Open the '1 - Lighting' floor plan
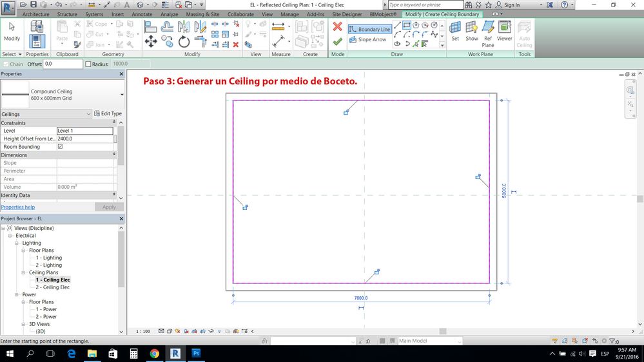Viewport: 644px width, 362px height. 48,258
